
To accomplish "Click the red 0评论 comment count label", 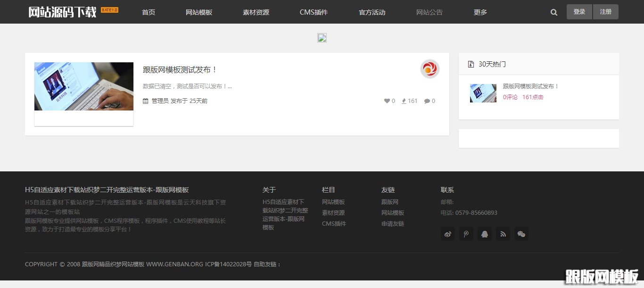I will (x=511, y=97).
